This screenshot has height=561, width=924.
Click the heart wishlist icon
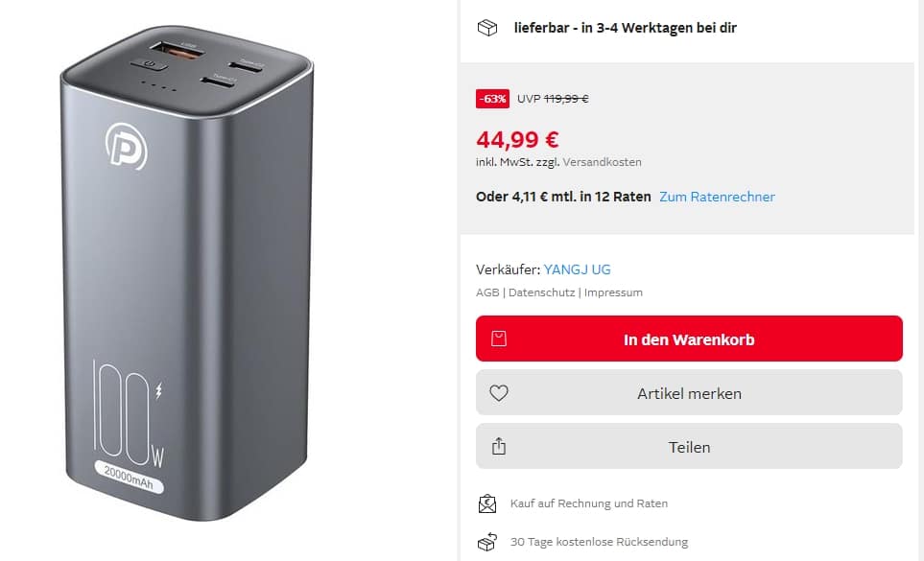pos(499,392)
